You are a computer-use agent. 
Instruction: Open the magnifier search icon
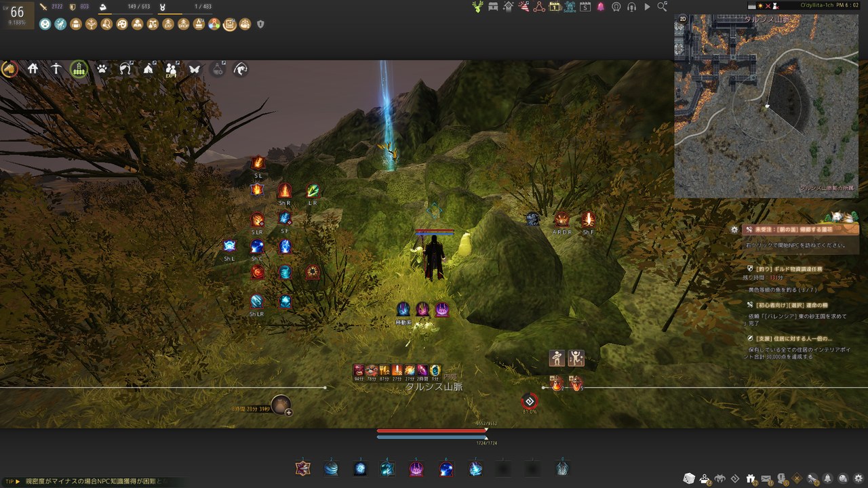(662, 7)
